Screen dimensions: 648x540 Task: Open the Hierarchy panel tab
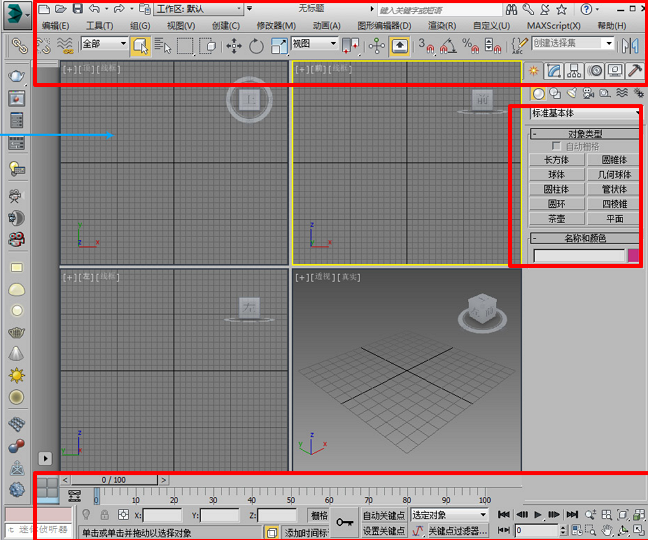point(576,71)
